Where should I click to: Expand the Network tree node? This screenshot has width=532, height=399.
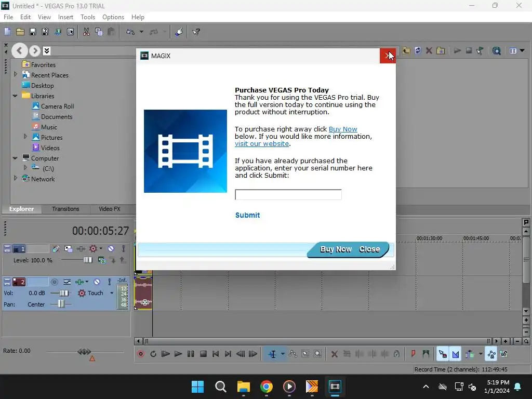pyautogui.click(x=15, y=178)
